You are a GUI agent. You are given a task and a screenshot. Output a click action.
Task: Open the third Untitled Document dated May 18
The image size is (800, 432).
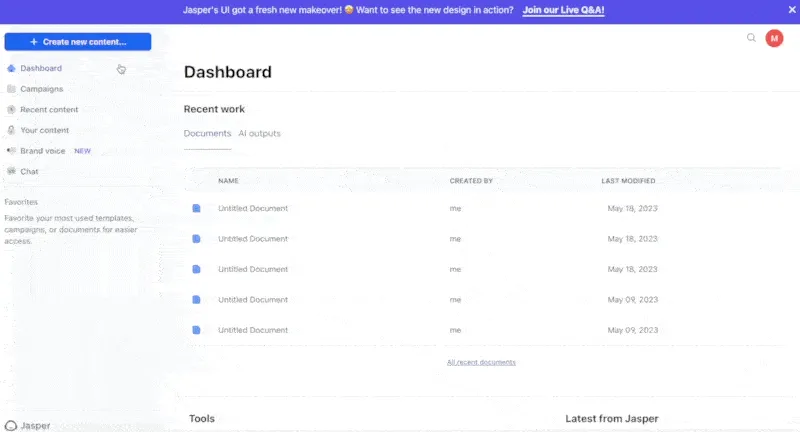pyautogui.click(x=253, y=269)
